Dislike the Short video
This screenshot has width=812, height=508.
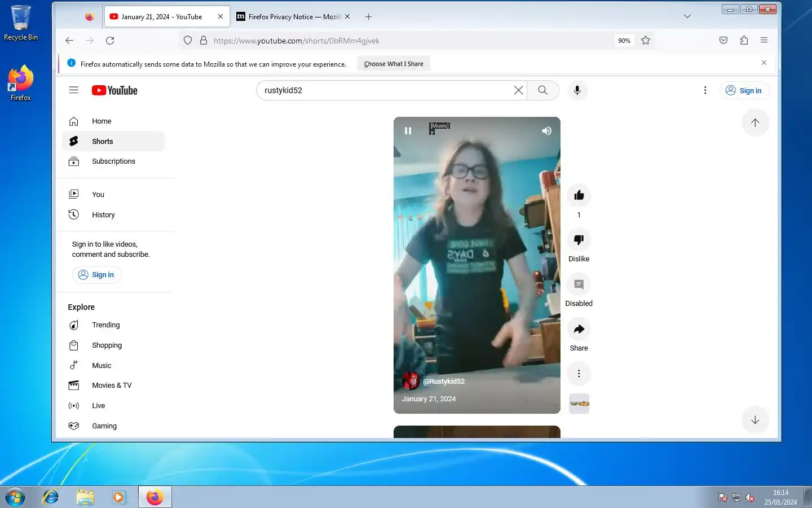tap(579, 240)
